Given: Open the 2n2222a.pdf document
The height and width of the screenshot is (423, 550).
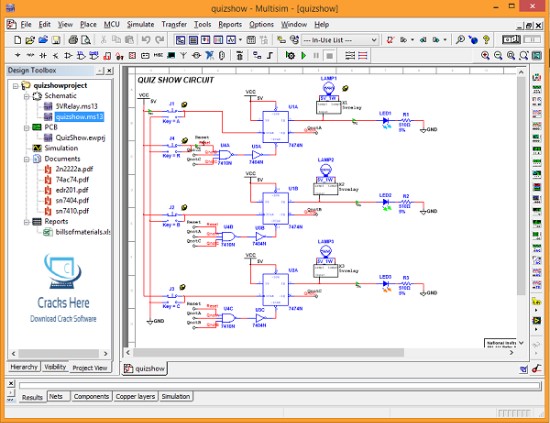Looking at the screenshot, I should (x=74, y=169).
